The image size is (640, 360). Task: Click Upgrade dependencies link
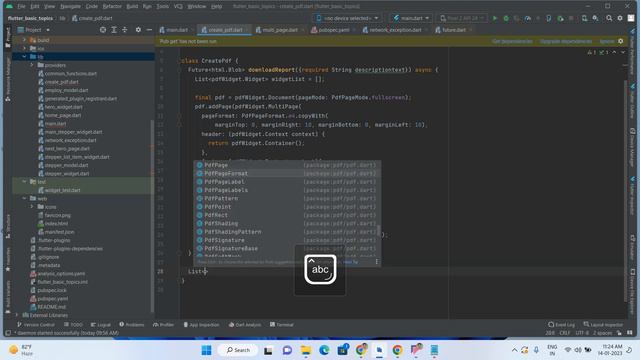coord(566,41)
